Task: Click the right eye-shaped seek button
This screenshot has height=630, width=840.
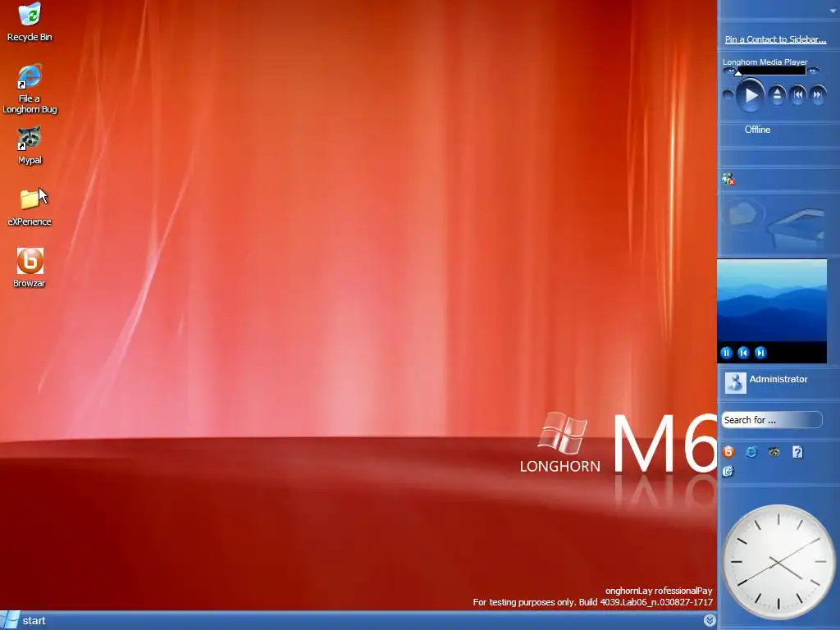Action: tap(813, 71)
